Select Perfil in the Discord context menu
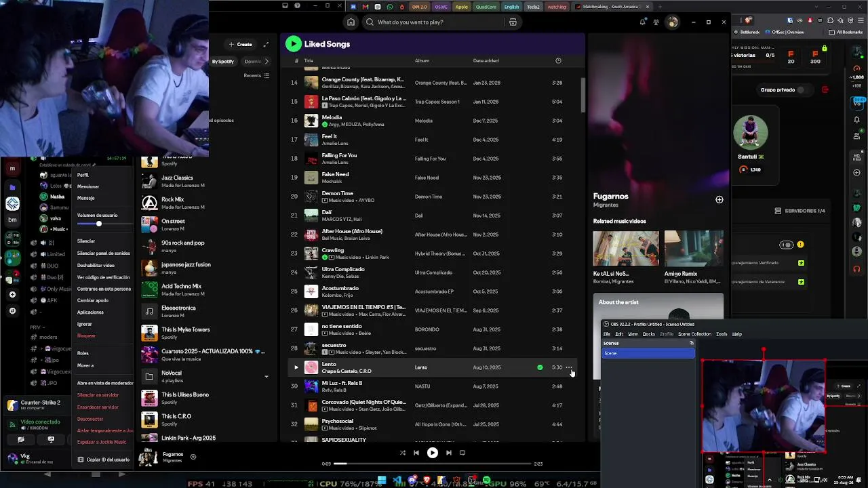 pyautogui.click(x=83, y=175)
